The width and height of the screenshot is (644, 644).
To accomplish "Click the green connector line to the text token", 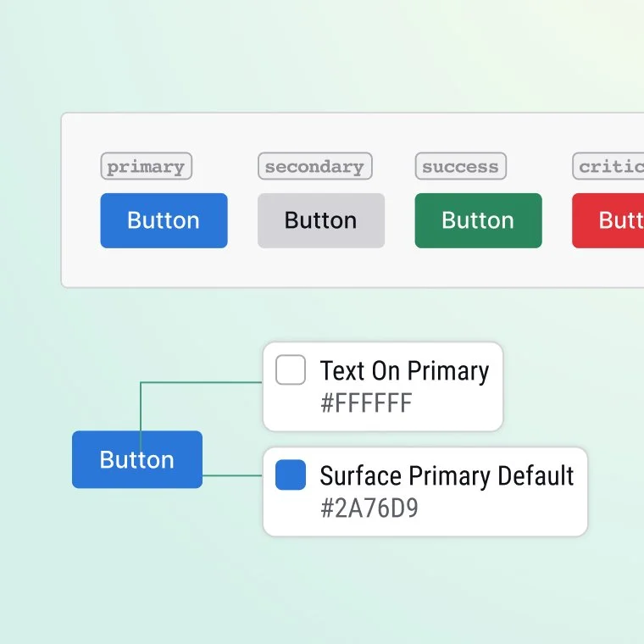I will click(202, 382).
